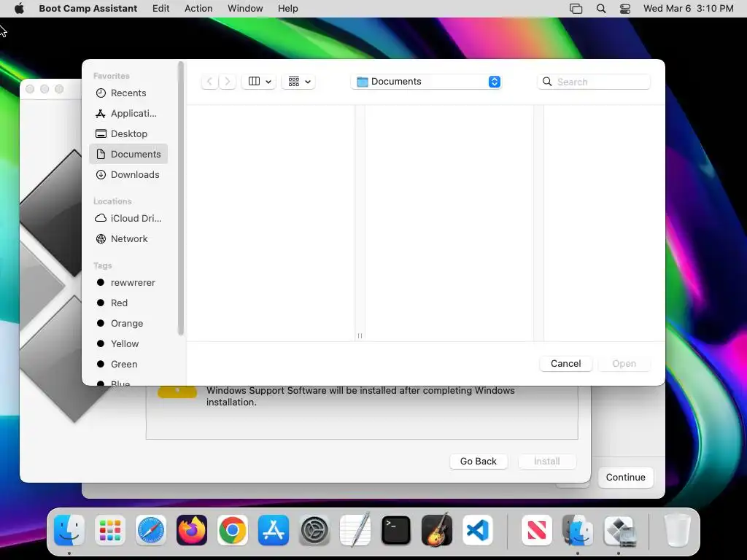Click the dimmed Open button
This screenshot has height=560, width=747.
(624, 363)
